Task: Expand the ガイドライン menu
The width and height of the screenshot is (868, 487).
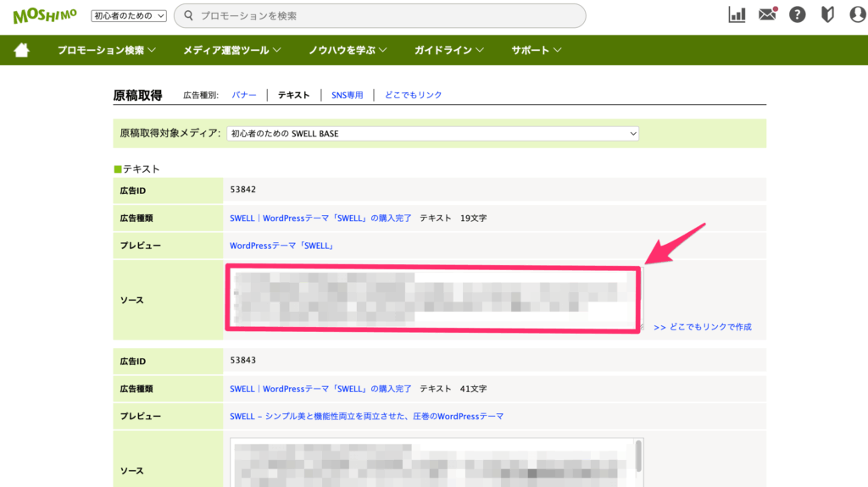Action: point(448,50)
